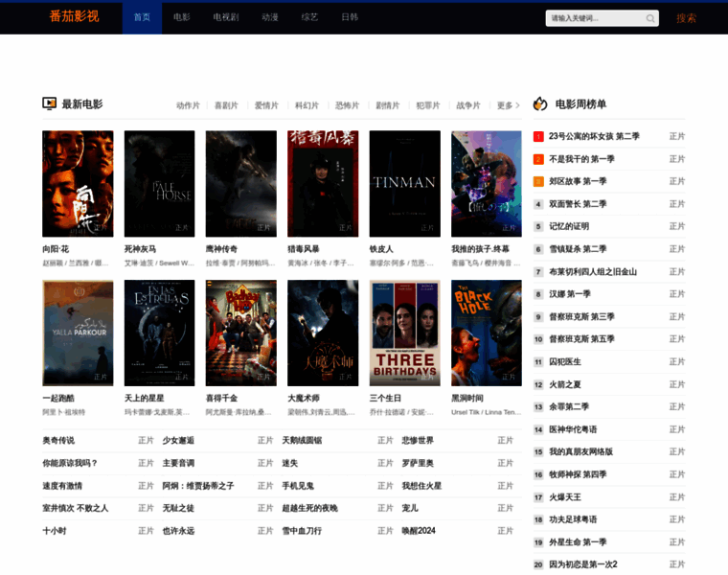Open the 我推的孩子 终幕 poster
Screen dimensions: 728x575
487,184
